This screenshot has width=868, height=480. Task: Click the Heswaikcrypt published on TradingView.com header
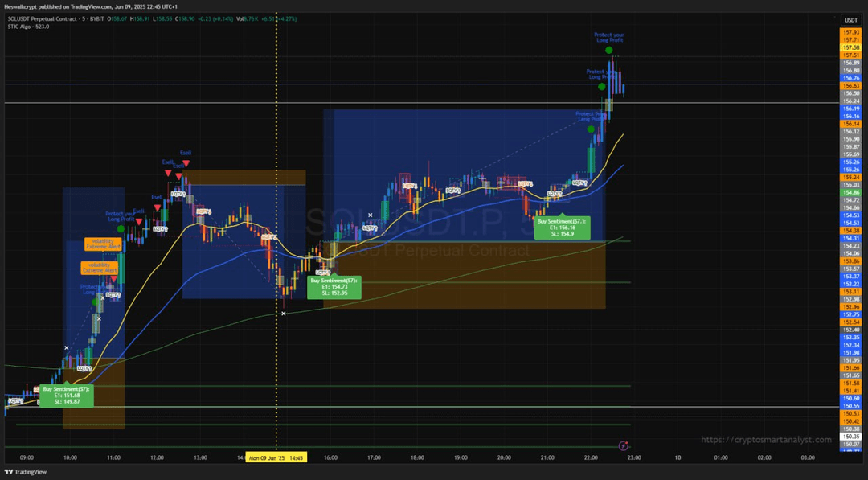(x=91, y=6)
